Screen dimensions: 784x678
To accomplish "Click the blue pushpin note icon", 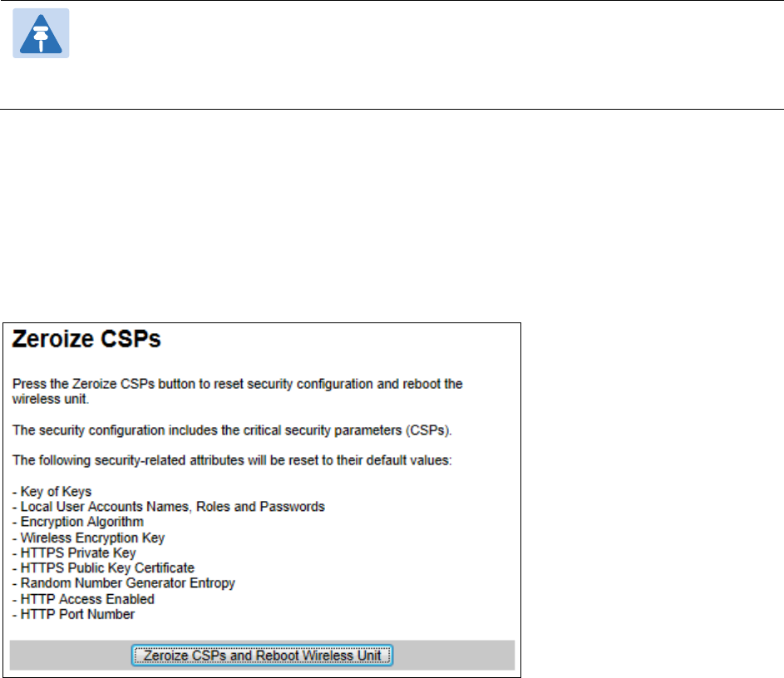I will point(41,33).
